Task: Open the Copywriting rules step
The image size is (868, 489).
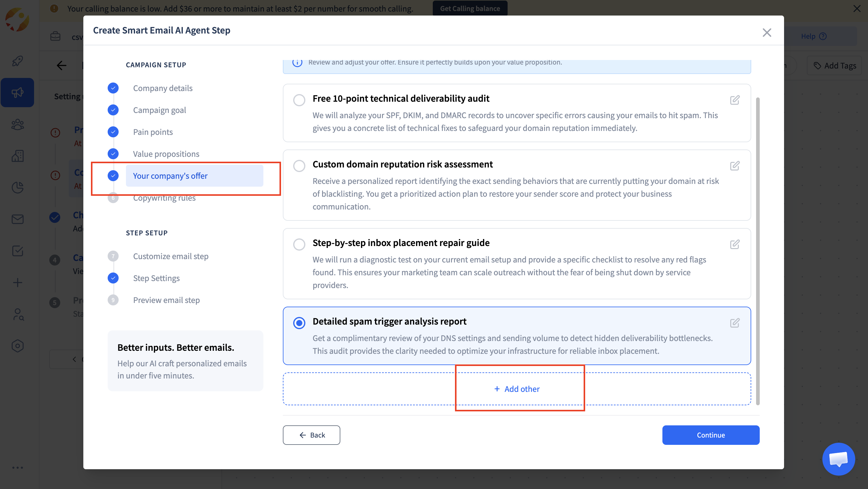Action: point(164,198)
